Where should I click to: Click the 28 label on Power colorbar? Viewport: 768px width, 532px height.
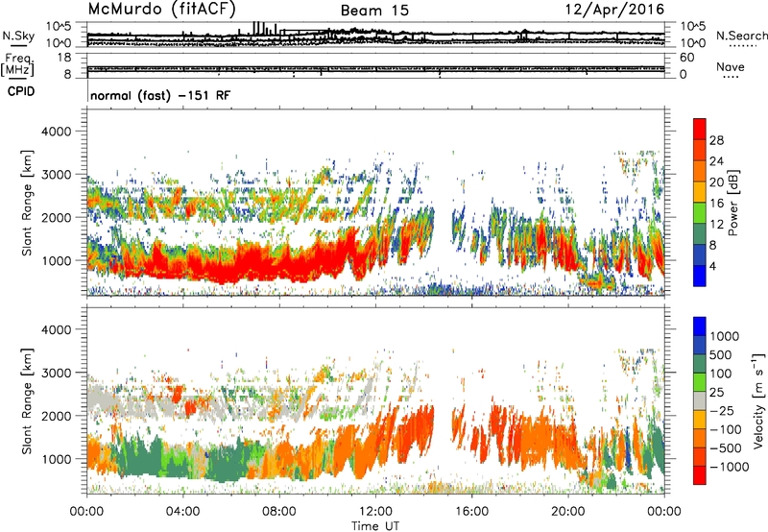tap(716, 140)
